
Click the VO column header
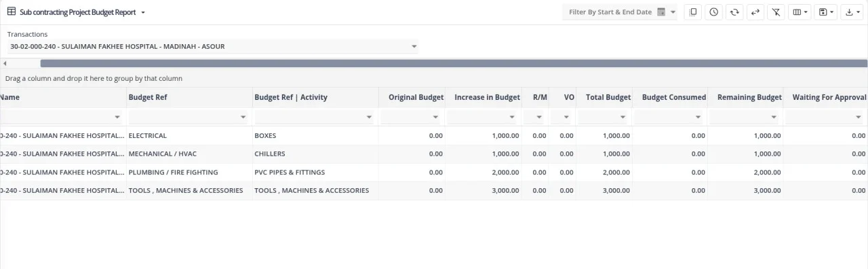click(x=569, y=97)
